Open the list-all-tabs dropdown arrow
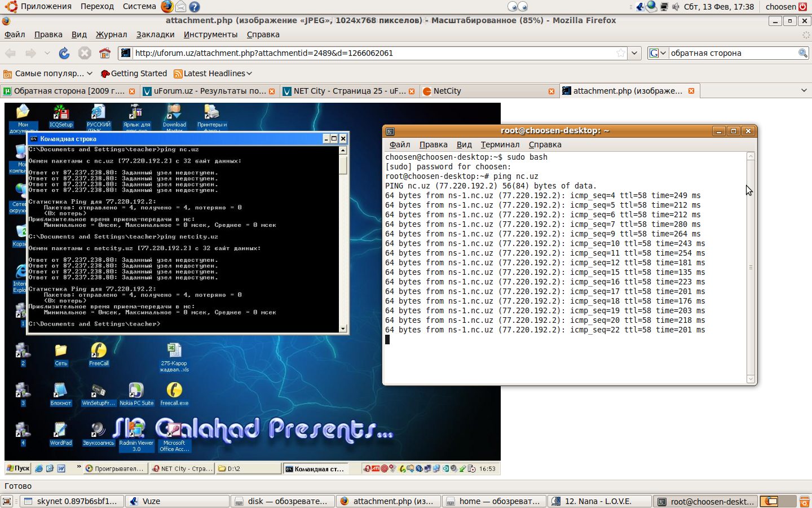812x508 pixels. tap(804, 91)
